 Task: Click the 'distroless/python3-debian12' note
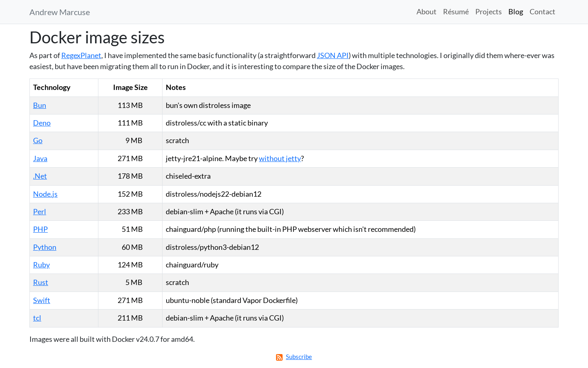click(212, 247)
